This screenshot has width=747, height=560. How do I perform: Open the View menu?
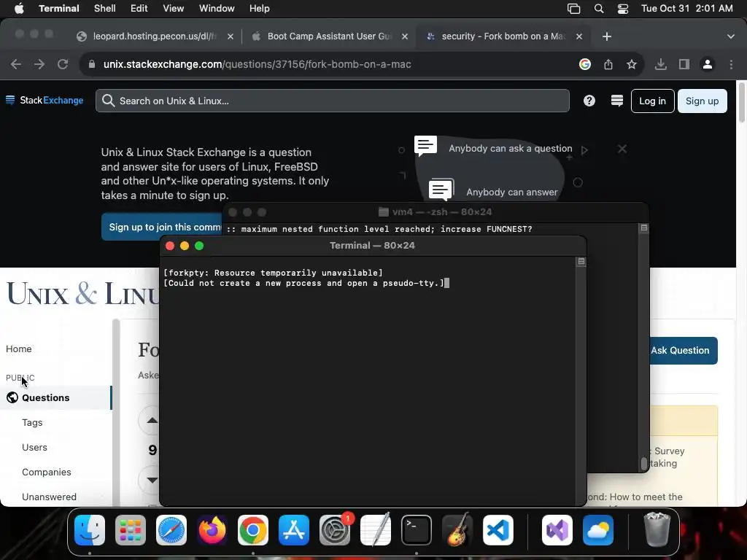[x=174, y=9]
